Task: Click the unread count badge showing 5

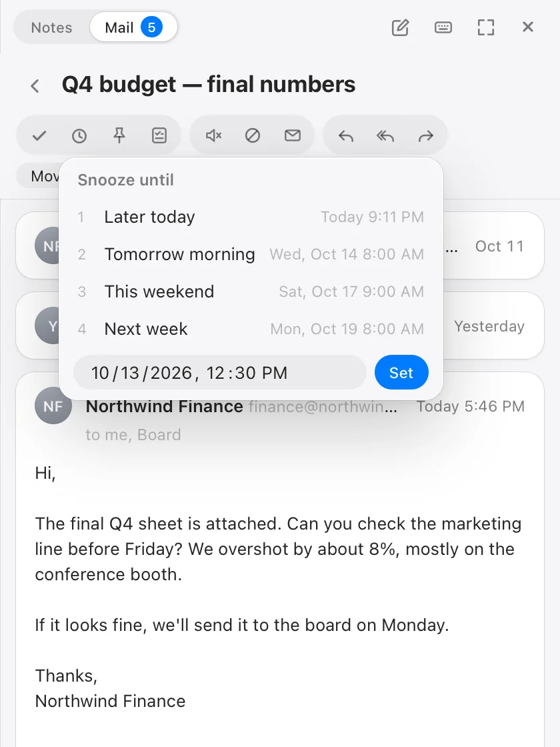Action: (151, 27)
